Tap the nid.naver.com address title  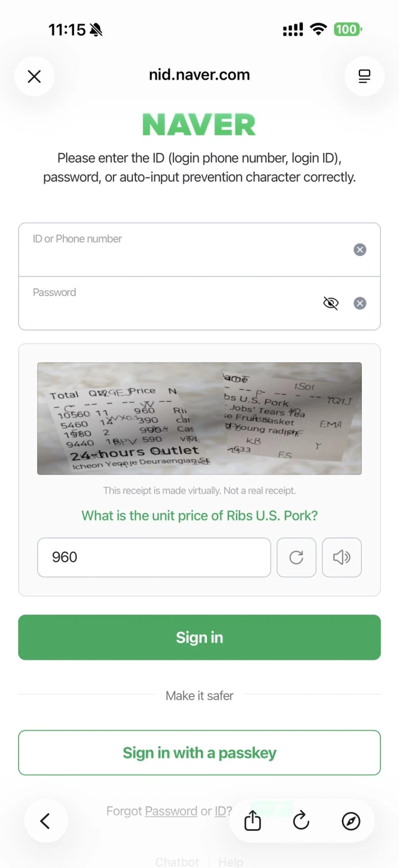199,75
